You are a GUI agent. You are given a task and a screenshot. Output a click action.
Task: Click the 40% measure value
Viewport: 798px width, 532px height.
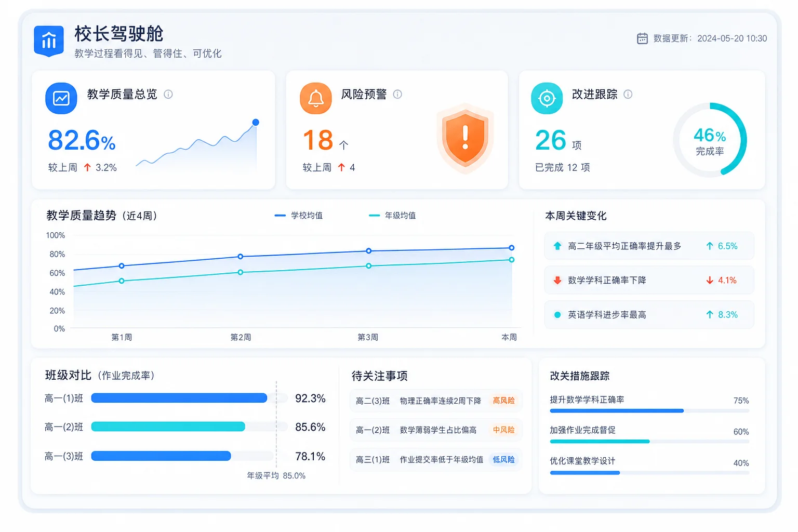pos(741,463)
